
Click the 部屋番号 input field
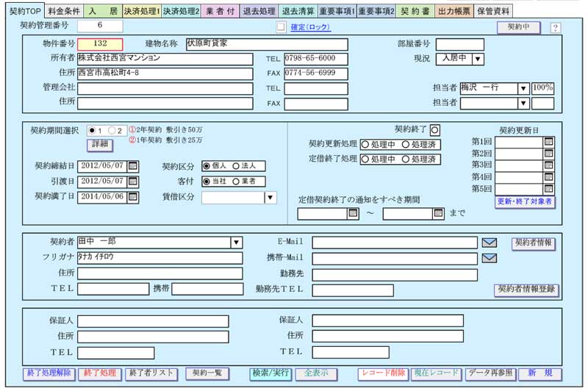tap(460, 44)
